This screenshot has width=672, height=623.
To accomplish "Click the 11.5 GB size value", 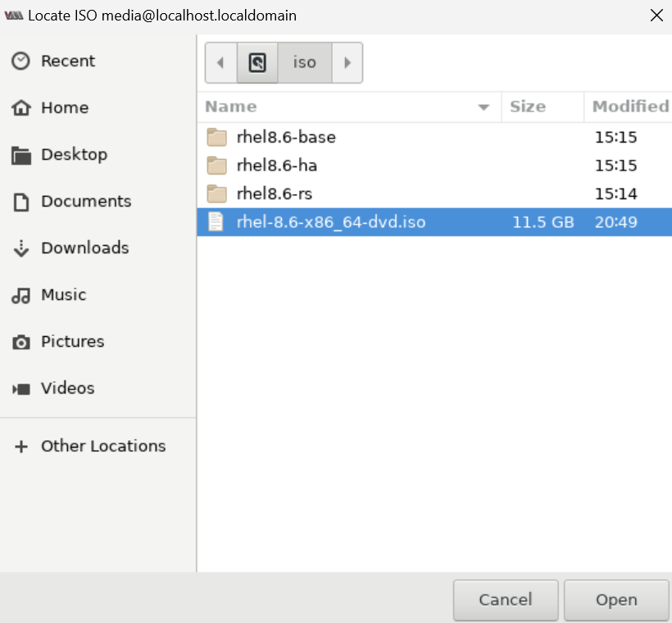I will (543, 222).
